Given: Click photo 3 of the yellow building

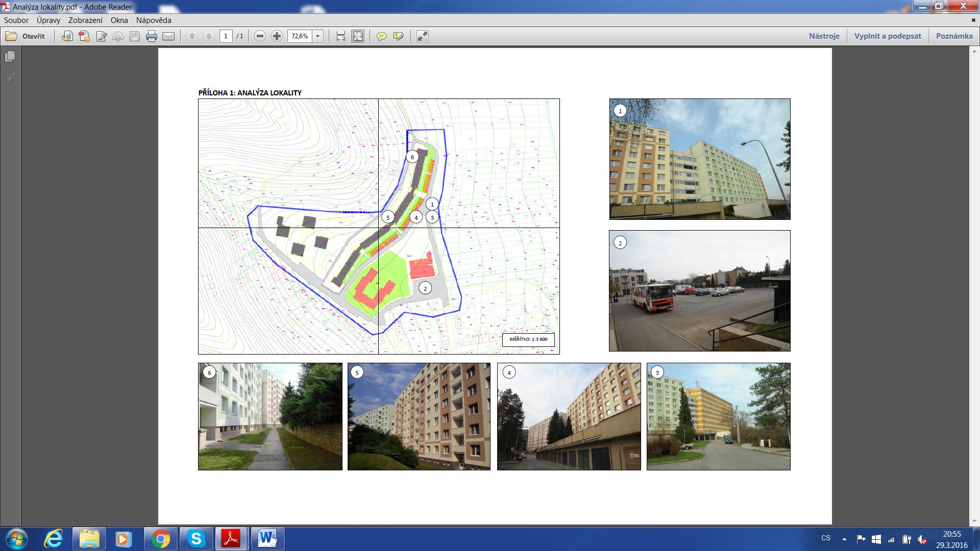Looking at the screenshot, I should 719,417.
